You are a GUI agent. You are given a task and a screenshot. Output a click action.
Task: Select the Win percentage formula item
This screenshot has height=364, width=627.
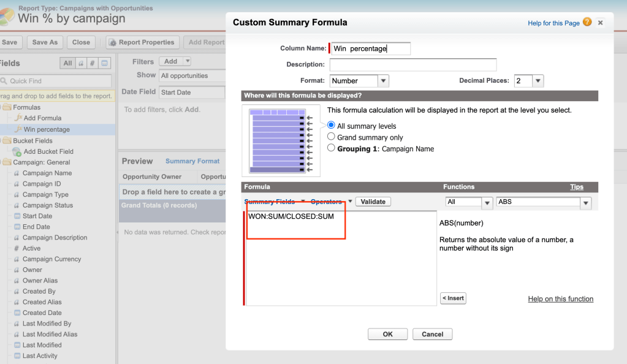click(x=46, y=129)
